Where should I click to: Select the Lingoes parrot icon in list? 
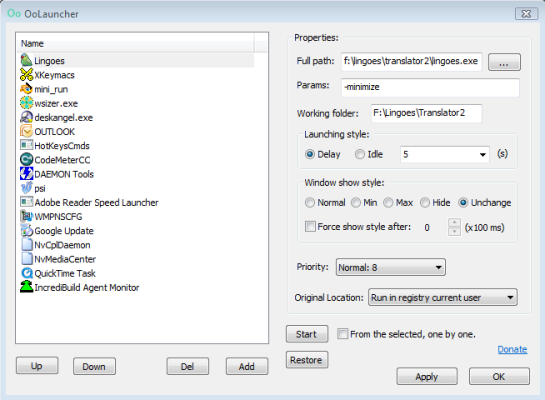26,60
